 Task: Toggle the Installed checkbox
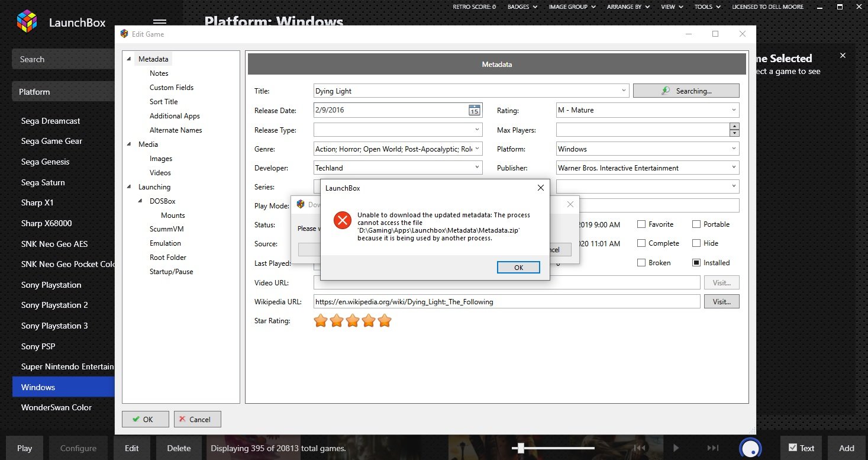696,262
